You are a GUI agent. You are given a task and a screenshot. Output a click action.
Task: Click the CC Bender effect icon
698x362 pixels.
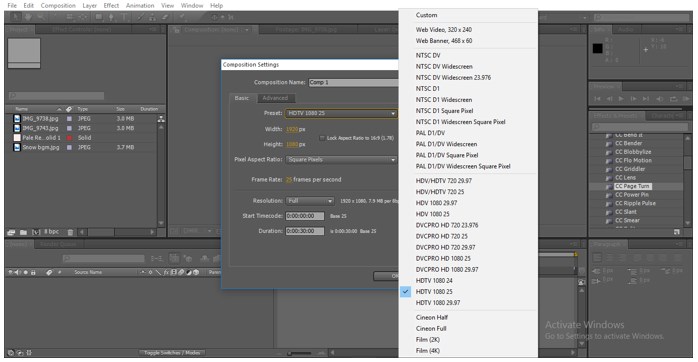tap(609, 144)
